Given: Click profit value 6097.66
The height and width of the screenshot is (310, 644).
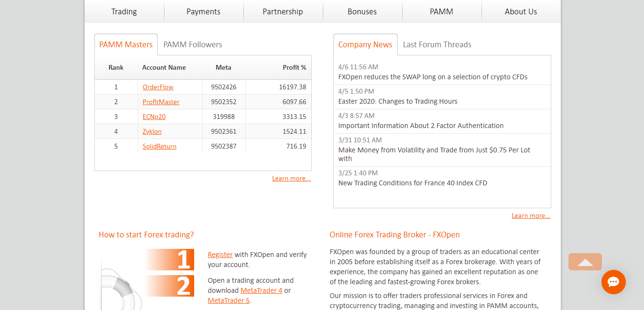Looking at the screenshot, I should coord(295,102).
